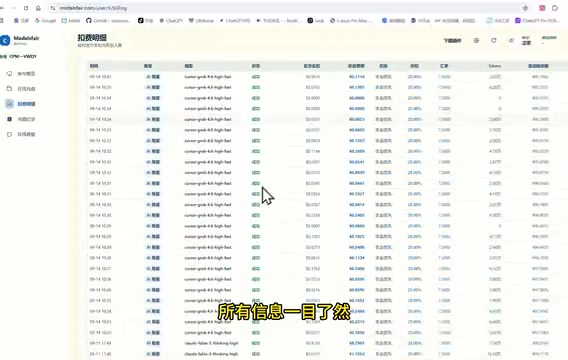Open the Google bookmark

45,21
